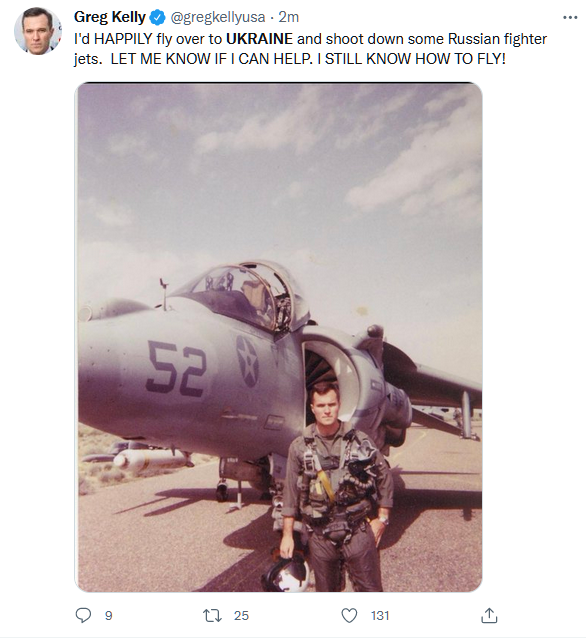Screen dimensions: 586x639
Task: Open the three-dot more options menu
Action: (570, 18)
